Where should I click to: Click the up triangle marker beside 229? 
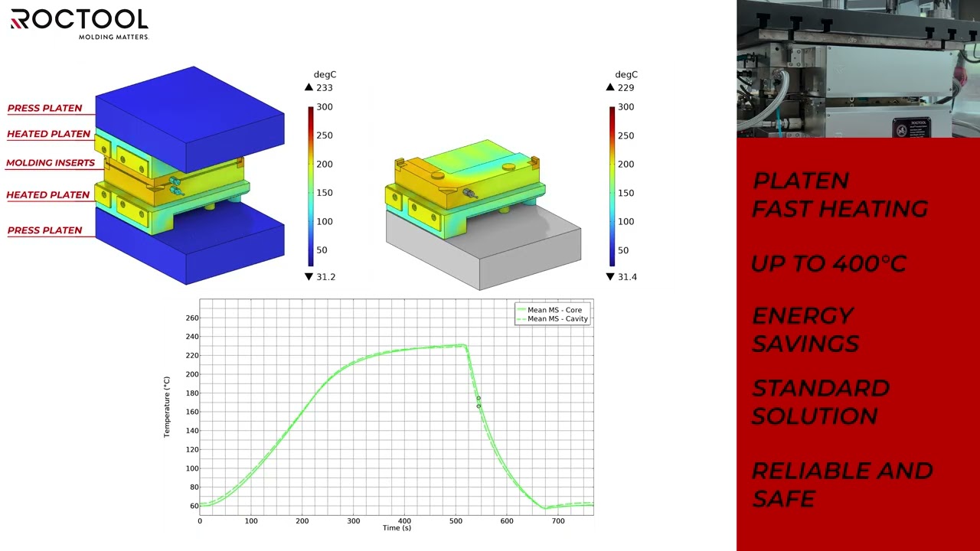[x=611, y=88]
